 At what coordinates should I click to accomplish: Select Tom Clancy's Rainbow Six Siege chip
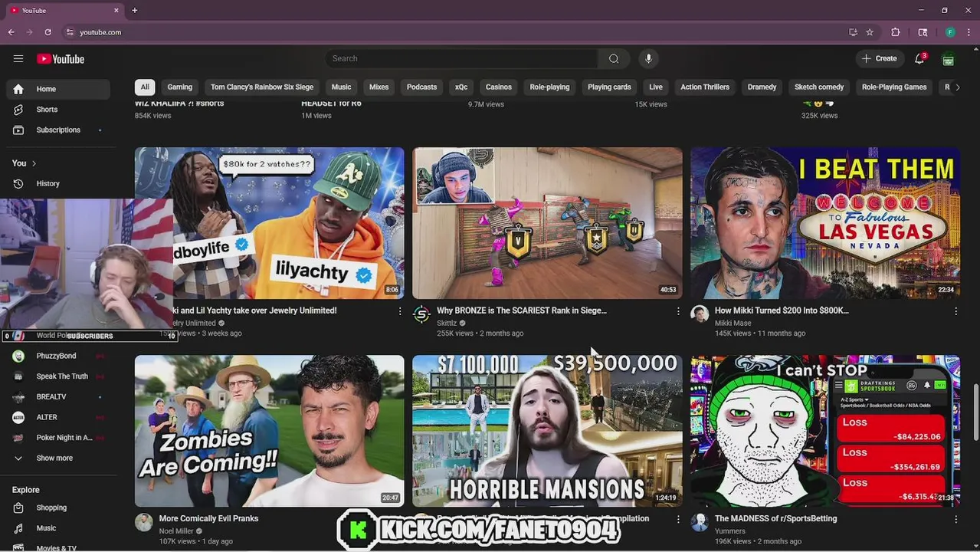click(x=262, y=87)
